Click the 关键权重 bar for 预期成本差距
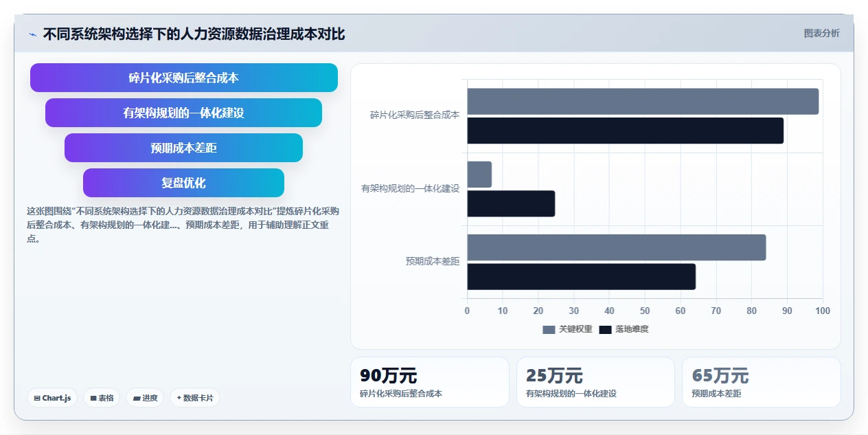Screen dimensions: 868x435 coord(617,247)
